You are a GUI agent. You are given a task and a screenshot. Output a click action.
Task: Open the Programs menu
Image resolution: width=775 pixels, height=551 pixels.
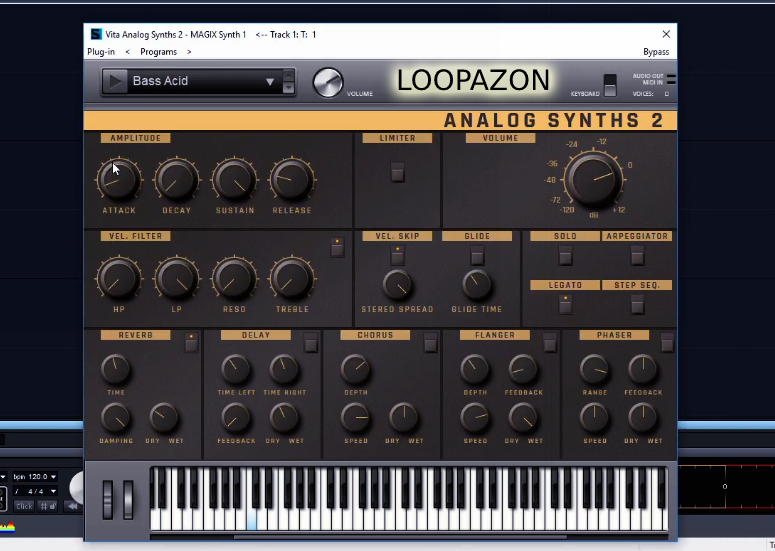pos(158,52)
